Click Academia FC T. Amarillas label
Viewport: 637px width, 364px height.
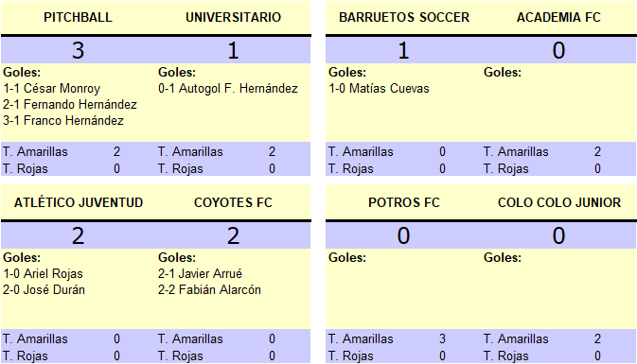point(516,152)
